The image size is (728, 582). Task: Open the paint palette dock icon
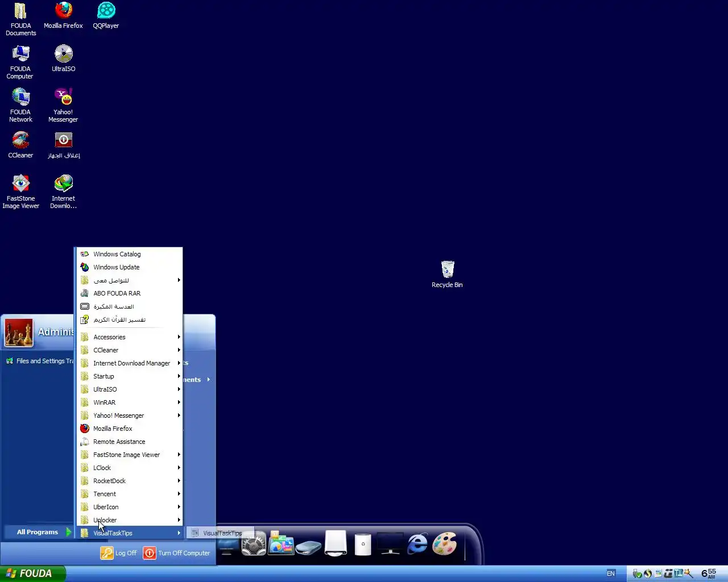[445, 544]
